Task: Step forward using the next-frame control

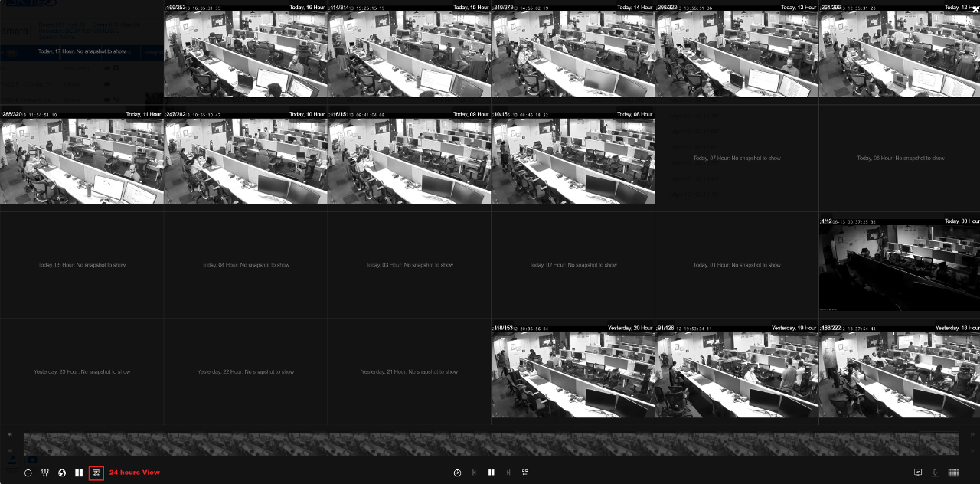Action: (x=508, y=473)
